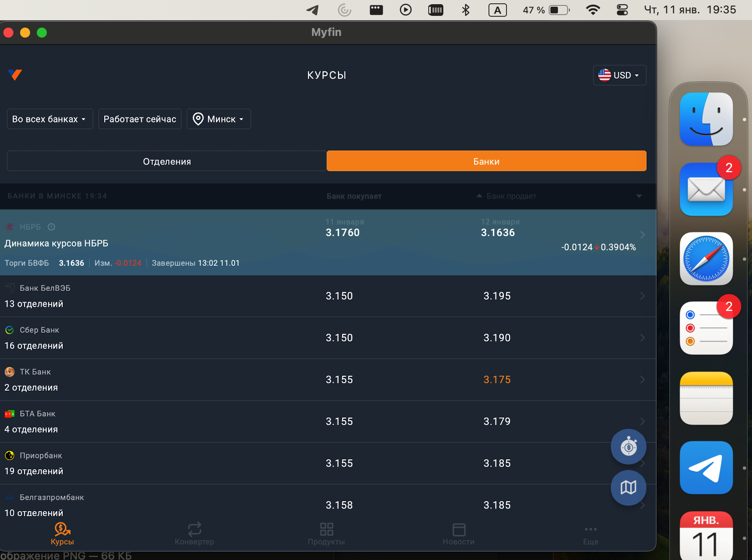The image size is (752, 560).
Task: Click Telegram icon in menu bar
Action: [x=312, y=10]
